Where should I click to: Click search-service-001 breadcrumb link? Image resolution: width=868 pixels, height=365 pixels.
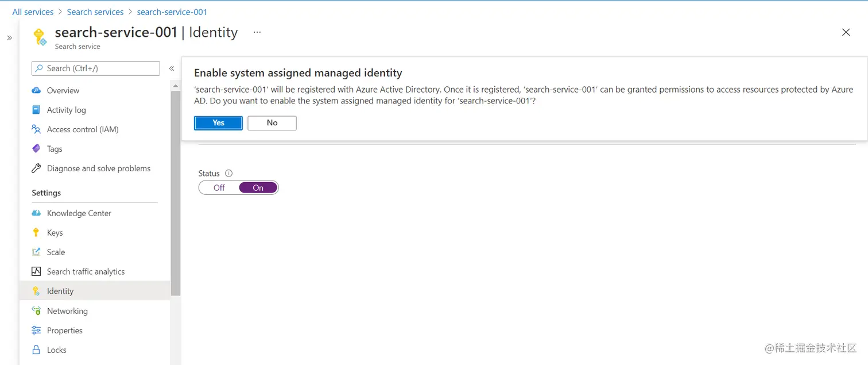[172, 12]
